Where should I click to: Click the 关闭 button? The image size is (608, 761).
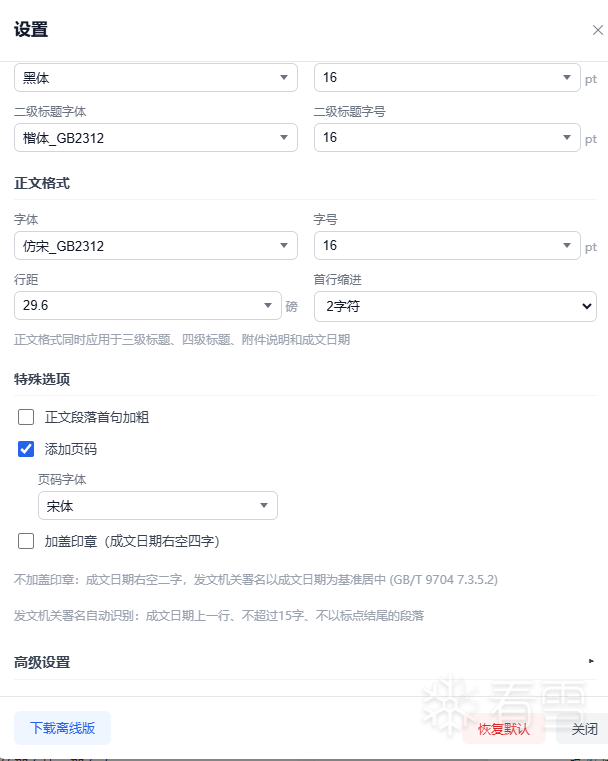(585, 729)
